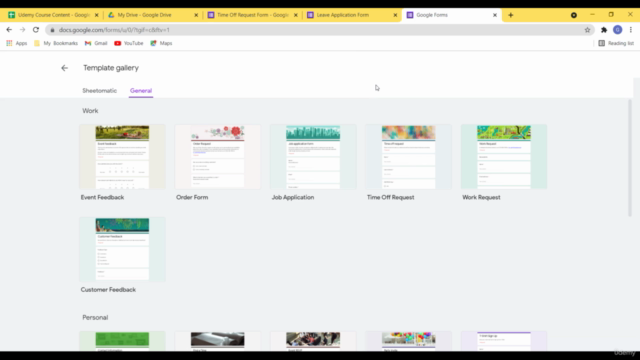Open the Maps bookmark
640x360 pixels.
tap(161, 43)
